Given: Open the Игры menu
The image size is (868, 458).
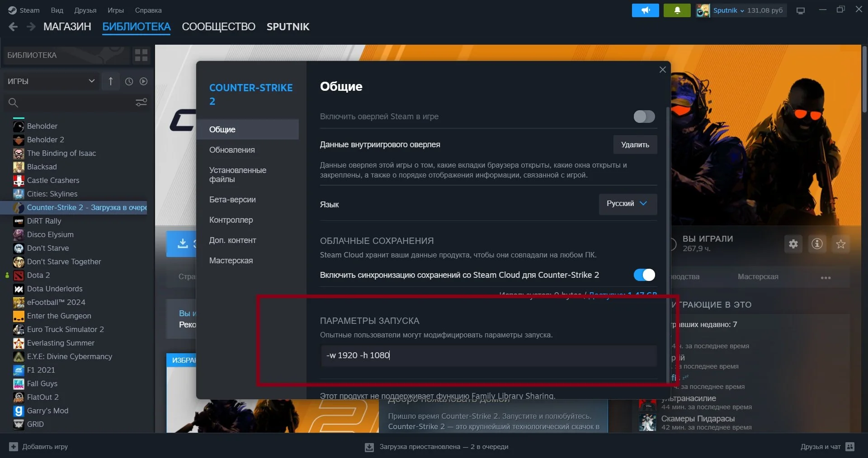Looking at the screenshot, I should [x=116, y=10].
